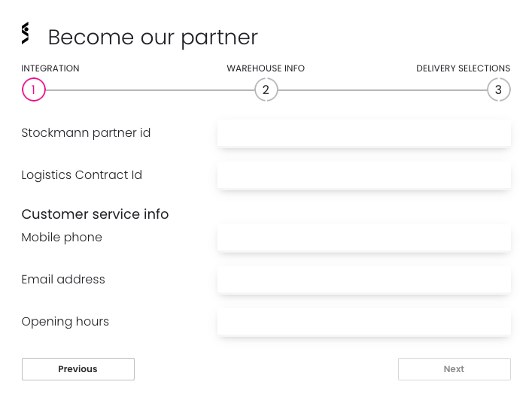Click the Email address label text

pyautogui.click(x=63, y=280)
